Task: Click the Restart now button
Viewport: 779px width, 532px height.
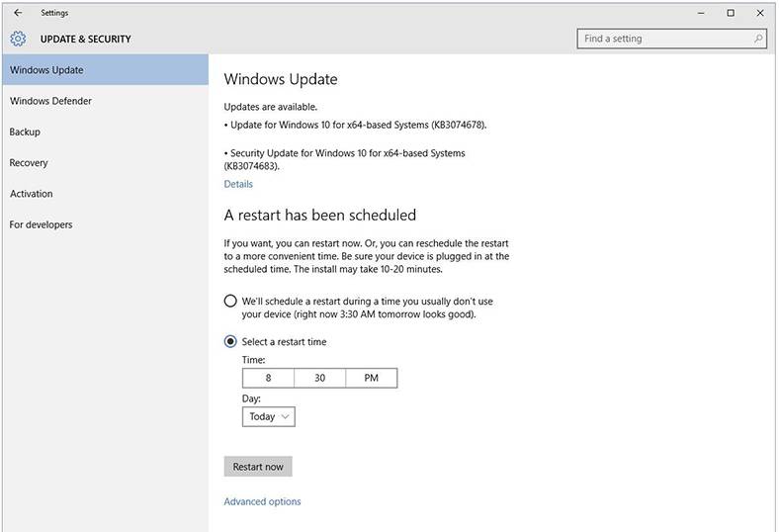Action: click(258, 467)
